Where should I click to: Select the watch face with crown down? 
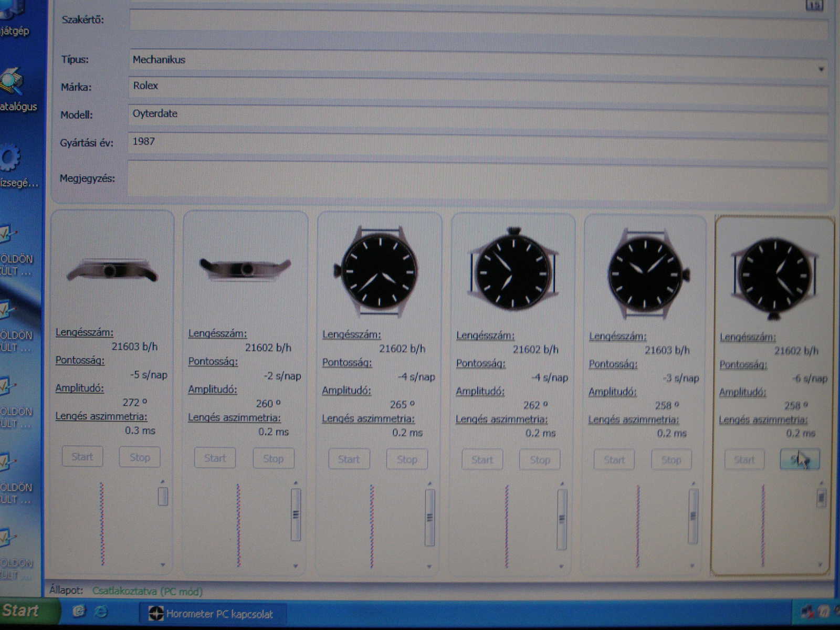point(775,278)
